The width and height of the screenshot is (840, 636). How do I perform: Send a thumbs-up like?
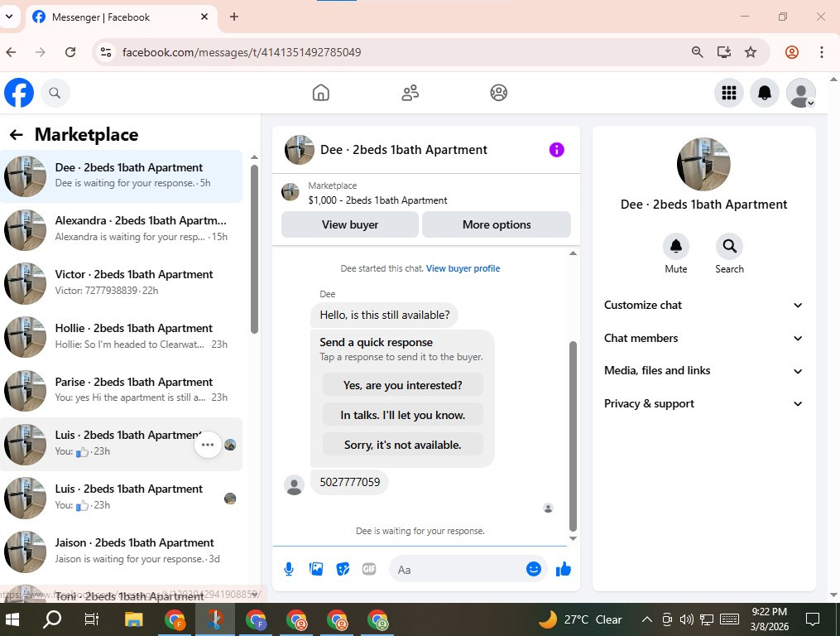[x=564, y=569]
